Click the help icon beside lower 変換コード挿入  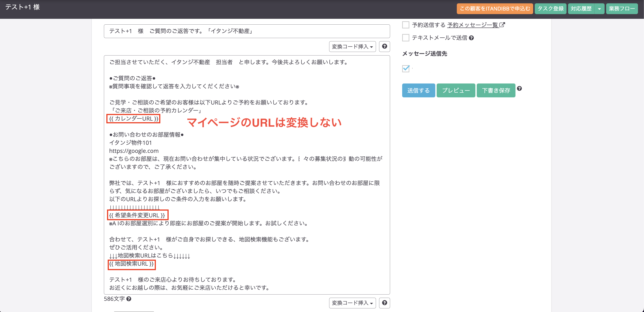(x=384, y=303)
